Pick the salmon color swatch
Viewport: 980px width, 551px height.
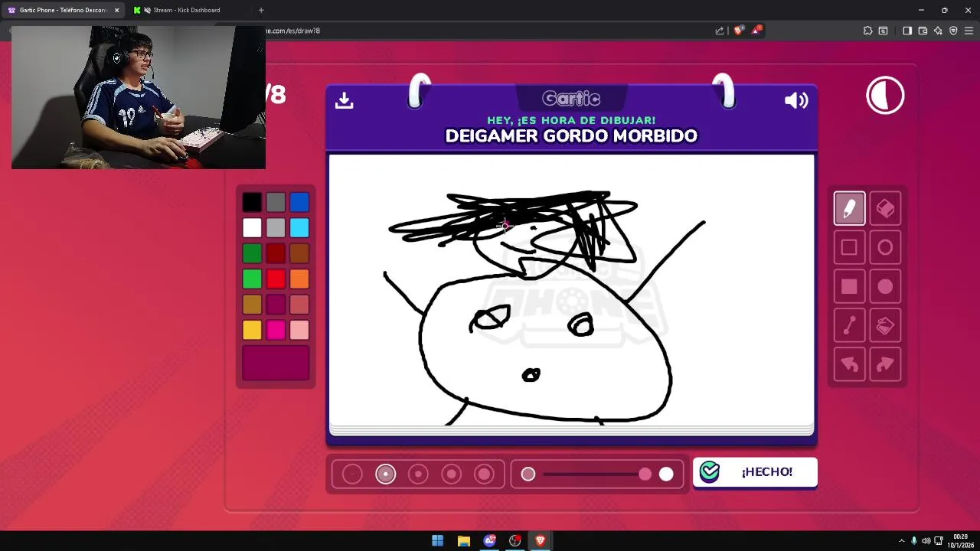click(299, 305)
